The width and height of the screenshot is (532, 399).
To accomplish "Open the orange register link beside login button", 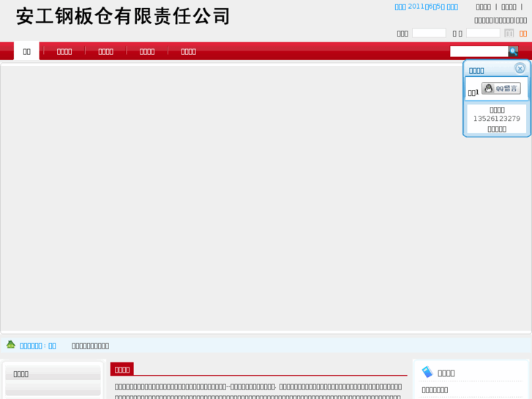I will pyautogui.click(x=523, y=34).
